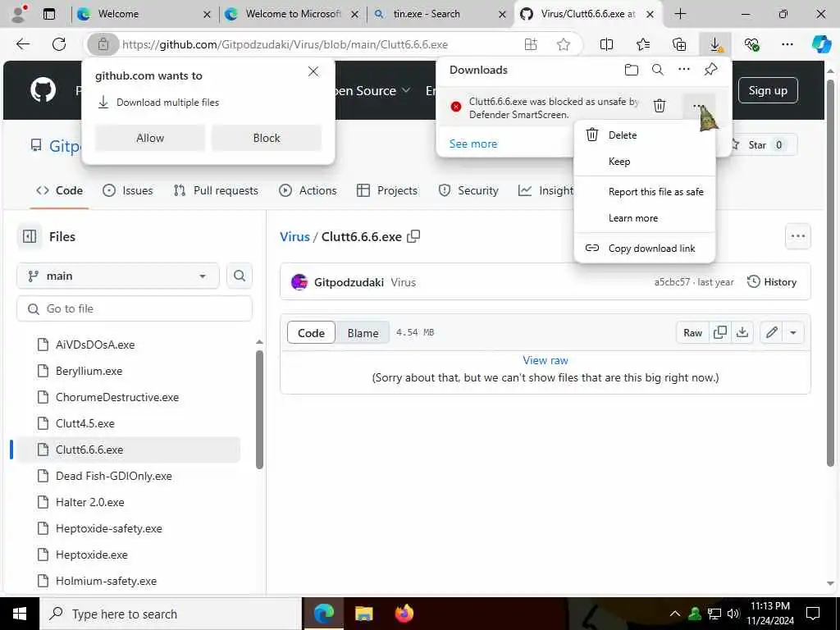Download the raw file using the download icon
The height and width of the screenshot is (630, 840).
pos(742,333)
